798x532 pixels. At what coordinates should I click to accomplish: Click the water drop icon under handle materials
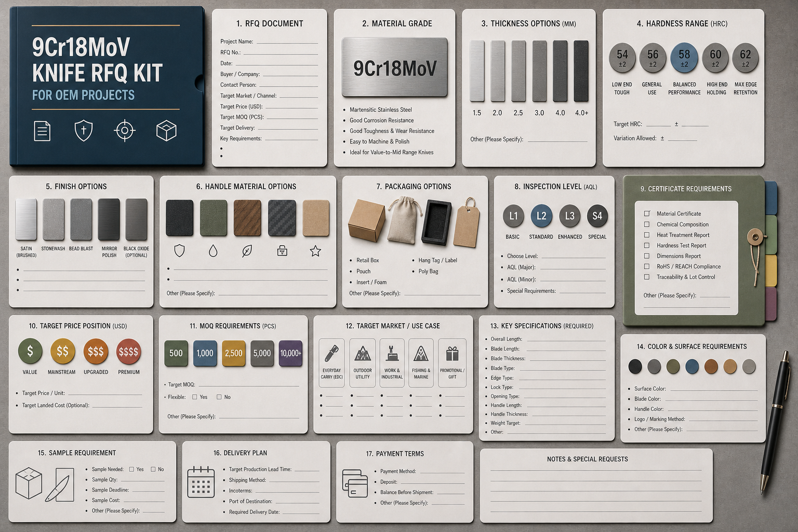coord(213,251)
